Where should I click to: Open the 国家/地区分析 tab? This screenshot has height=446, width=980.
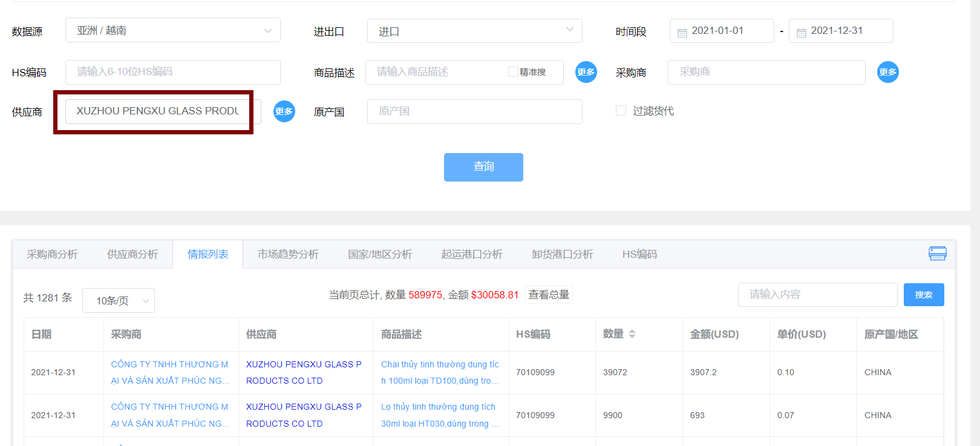pyautogui.click(x=380, y=254)
